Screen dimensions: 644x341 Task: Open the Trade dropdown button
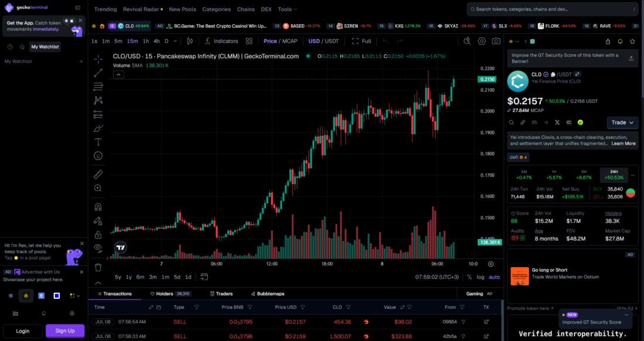[x=622, y=122]
